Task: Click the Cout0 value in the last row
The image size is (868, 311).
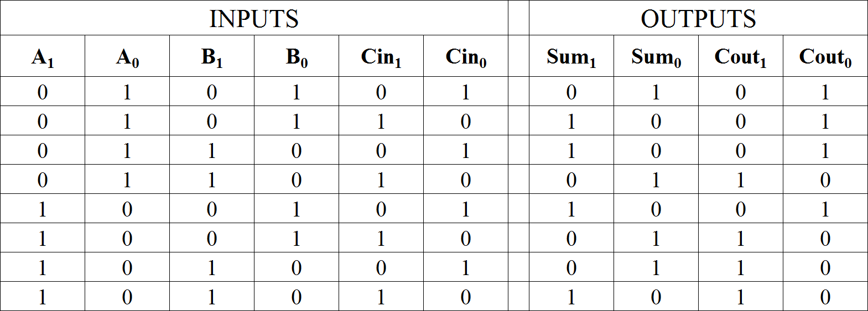Action: click(825, 297)
